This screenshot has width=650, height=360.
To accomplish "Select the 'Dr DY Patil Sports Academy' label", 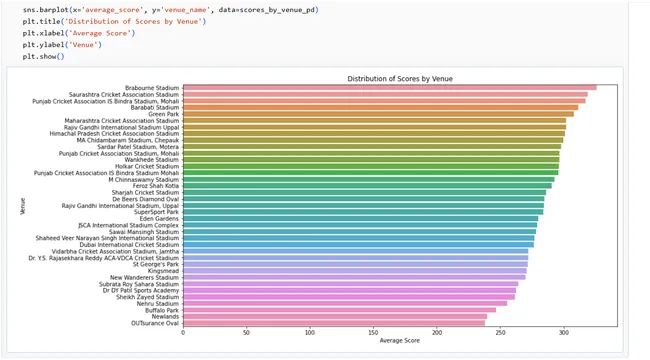I will (x=141, y=290).
